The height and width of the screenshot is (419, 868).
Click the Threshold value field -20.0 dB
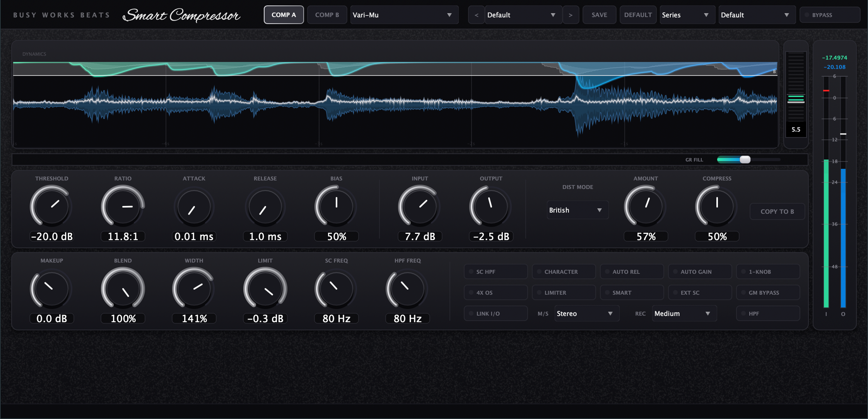tap(52, 237)
